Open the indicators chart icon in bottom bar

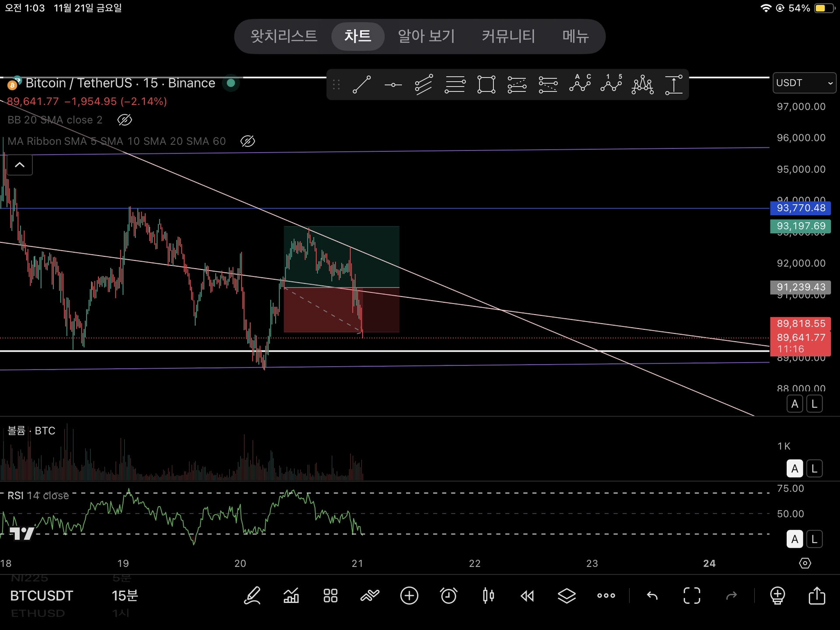tap(291, 595)
